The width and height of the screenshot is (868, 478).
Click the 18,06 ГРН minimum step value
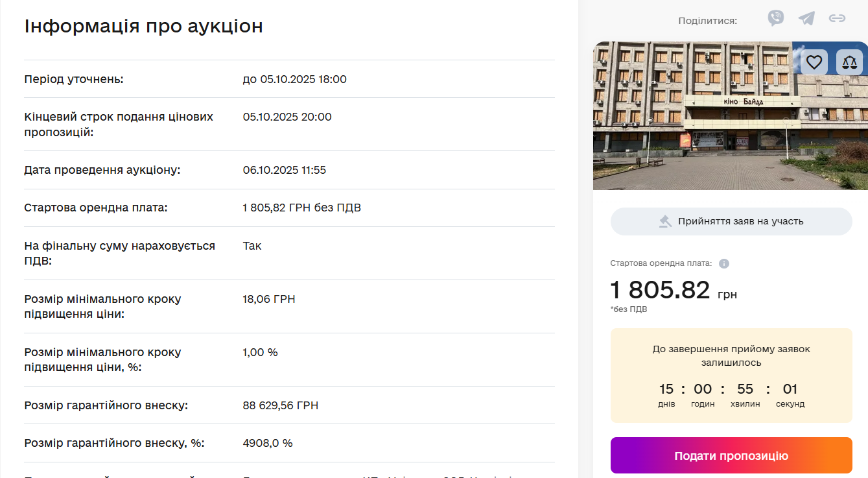tap(268, 299)
